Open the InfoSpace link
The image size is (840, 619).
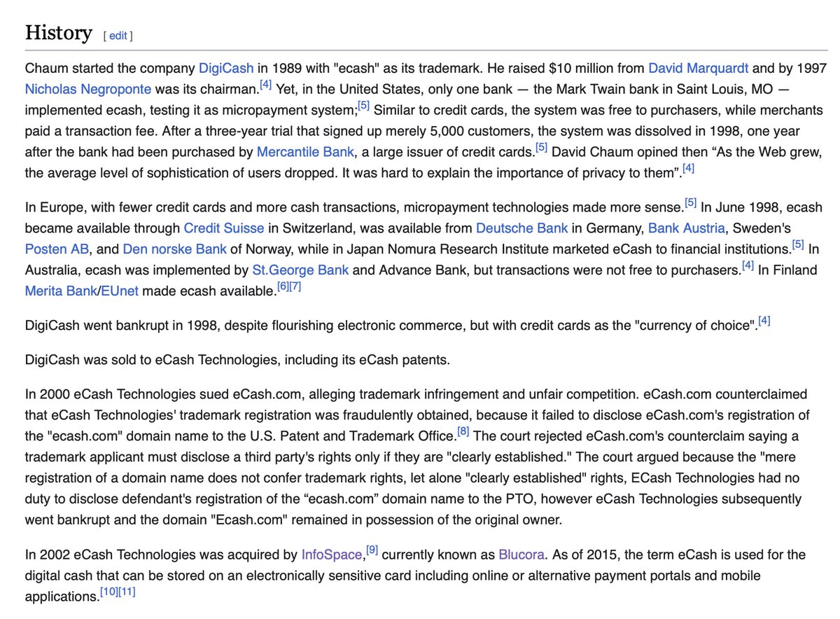pyautogui.click(x=332, y=555)
